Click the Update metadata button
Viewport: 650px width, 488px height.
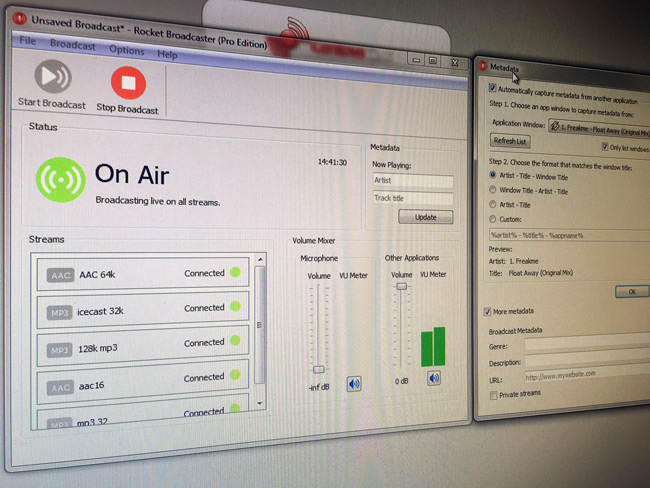click(426, 217)
